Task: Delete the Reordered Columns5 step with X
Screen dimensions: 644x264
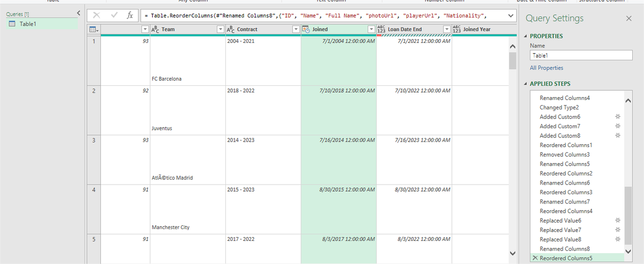Action: (x=535, y=259)
